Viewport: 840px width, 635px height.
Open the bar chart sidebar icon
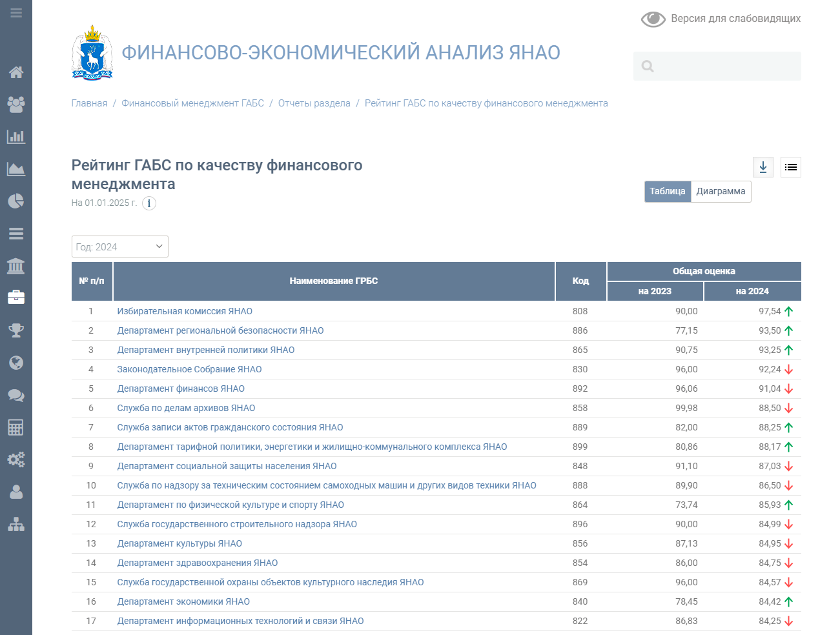point(16,137)
